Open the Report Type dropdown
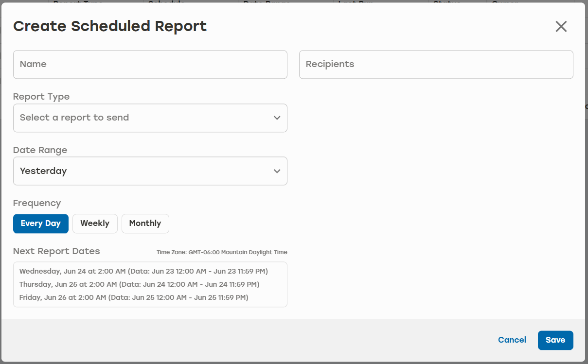Viewport: 588px width, 364px height. (150, 118)
